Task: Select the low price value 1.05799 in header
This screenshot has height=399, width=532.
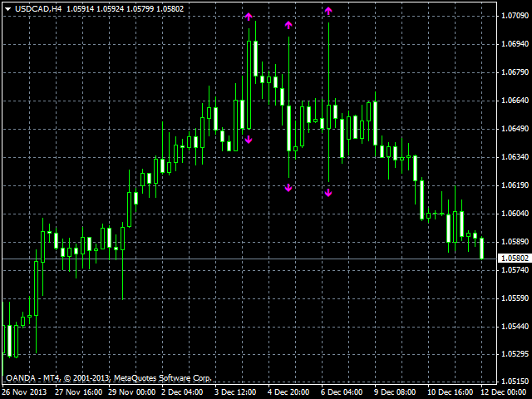Action: 140,9
